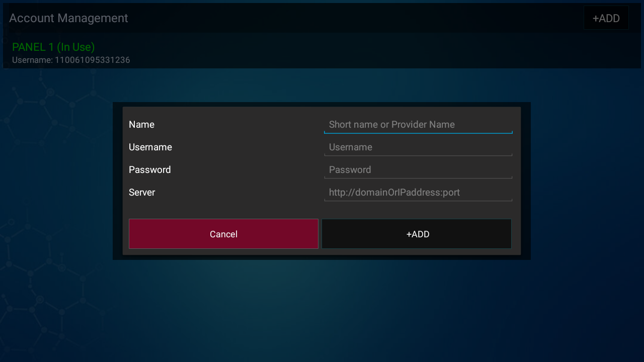644x362 pixels.
Task: Confirm with the dialog's +ADD button
Action: click(417, 234)
